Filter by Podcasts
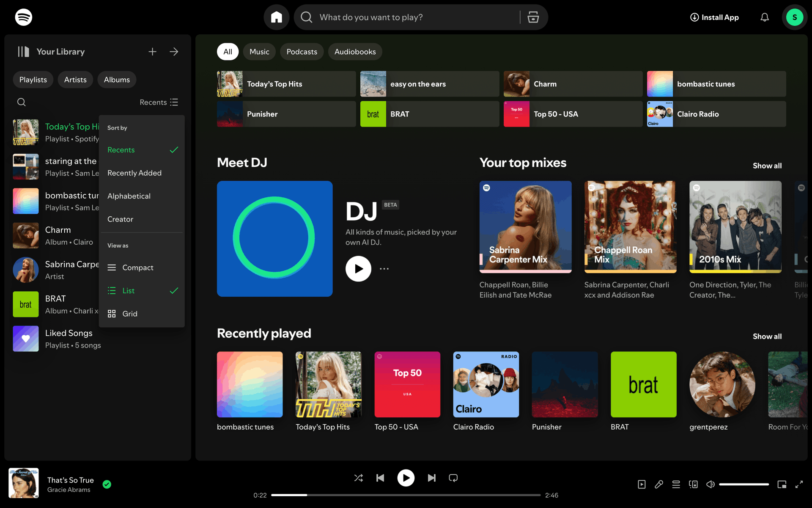This screenshot has width=812, height=508. click(x=302, y=52)
